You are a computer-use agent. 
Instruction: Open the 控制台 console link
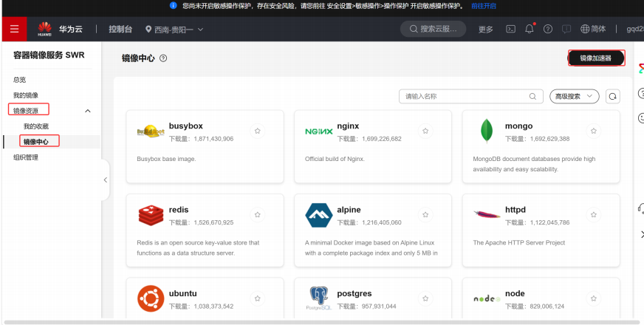point(120,29)
